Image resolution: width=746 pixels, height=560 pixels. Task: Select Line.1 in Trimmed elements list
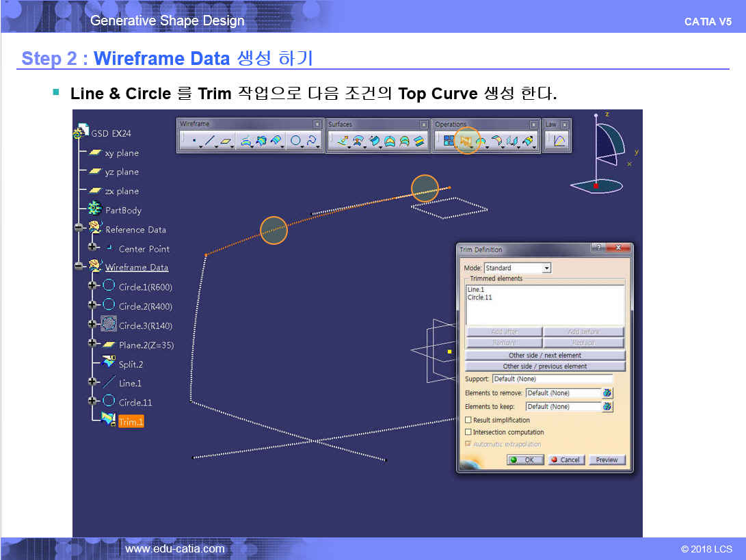point(476,290)
